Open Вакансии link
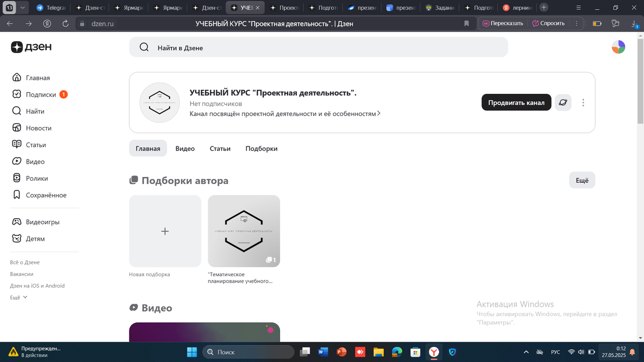The height and width of the screenshot is (362, 644). click(21, 274)
